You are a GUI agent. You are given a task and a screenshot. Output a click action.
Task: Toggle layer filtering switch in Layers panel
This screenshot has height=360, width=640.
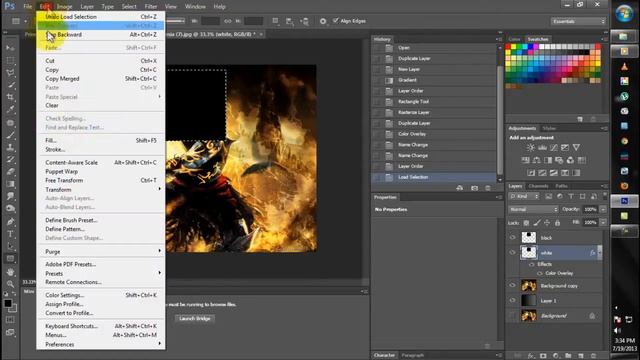[x=605, y=196]
